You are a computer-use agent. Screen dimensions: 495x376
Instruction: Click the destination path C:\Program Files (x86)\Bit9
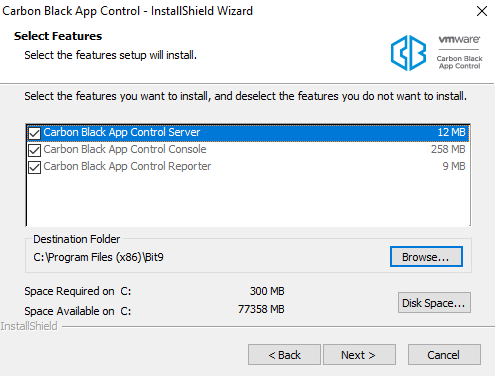click(98, 257)
